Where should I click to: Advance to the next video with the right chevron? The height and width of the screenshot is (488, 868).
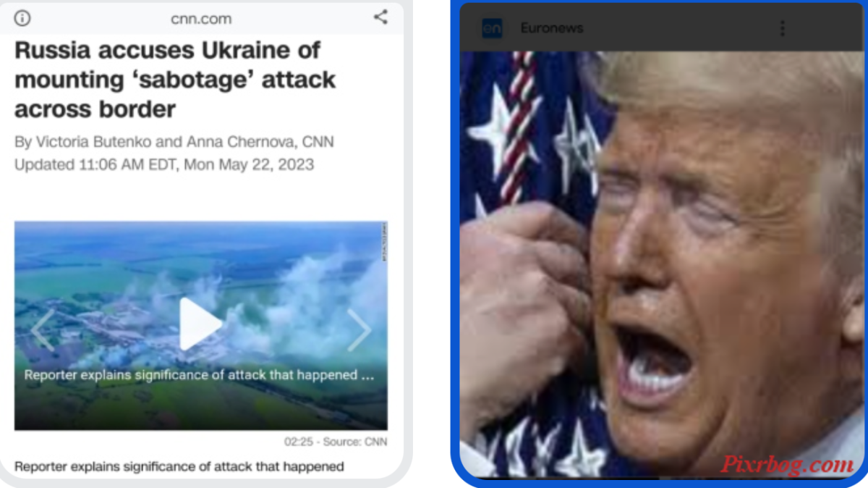coord(359,329)
